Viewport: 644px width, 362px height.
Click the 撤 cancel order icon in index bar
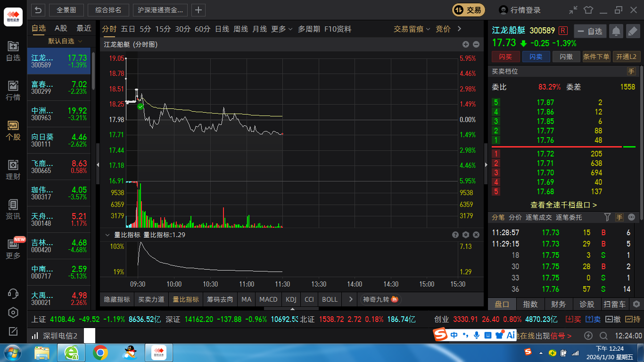pyautogui.click(x=613, y=319)
